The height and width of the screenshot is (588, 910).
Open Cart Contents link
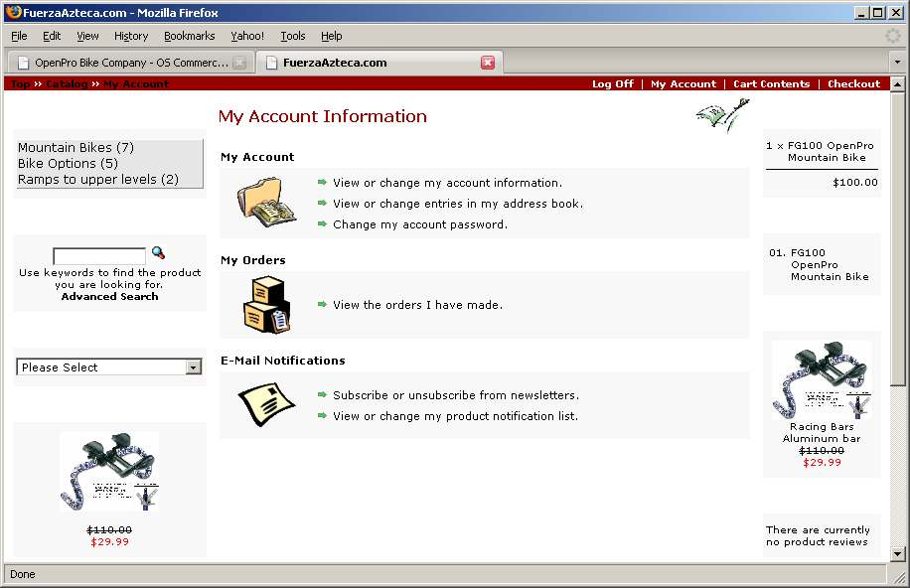coord(771,84)
